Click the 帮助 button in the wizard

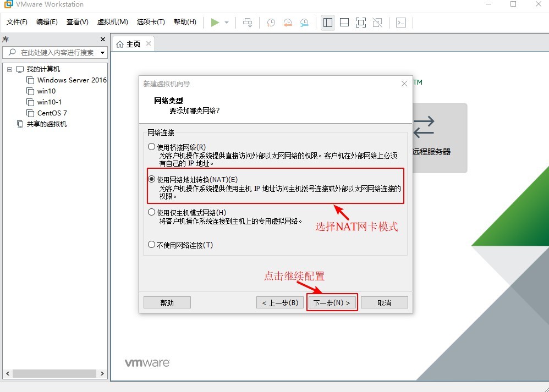click(167, 302)
